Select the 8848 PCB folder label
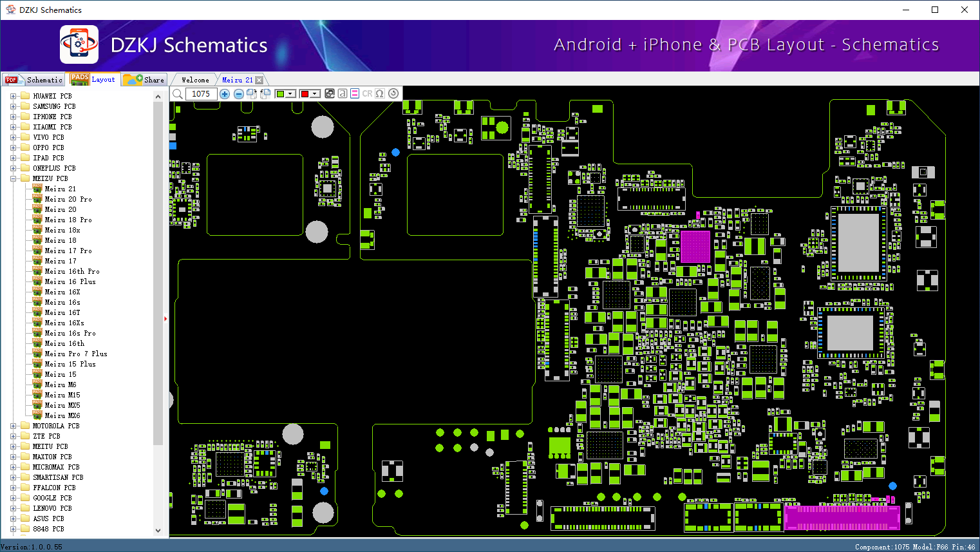The height and width of the screenshot is (552, 980). coord(48,529)
